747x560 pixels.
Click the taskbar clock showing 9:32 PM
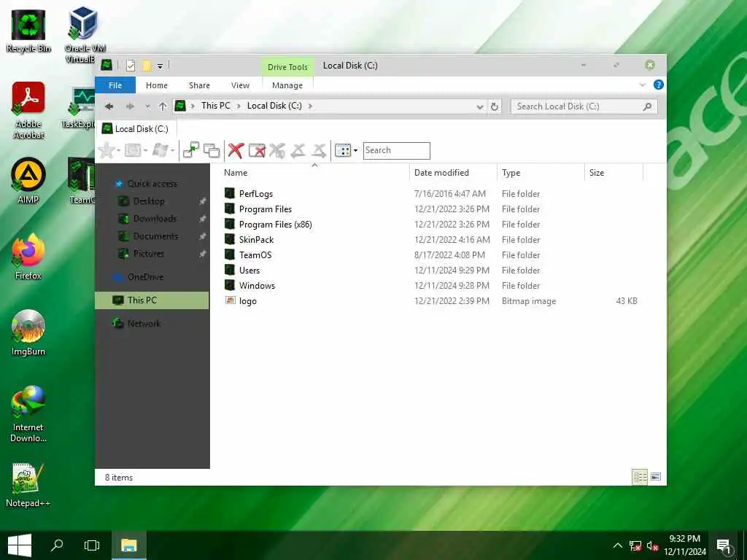[x=684, y=545]
